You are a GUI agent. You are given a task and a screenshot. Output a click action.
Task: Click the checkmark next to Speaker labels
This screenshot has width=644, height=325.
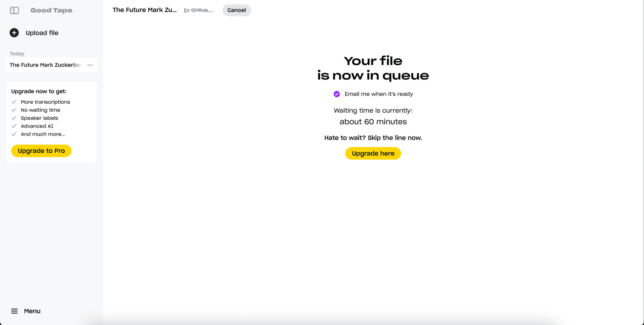click(x=14, y=118)
